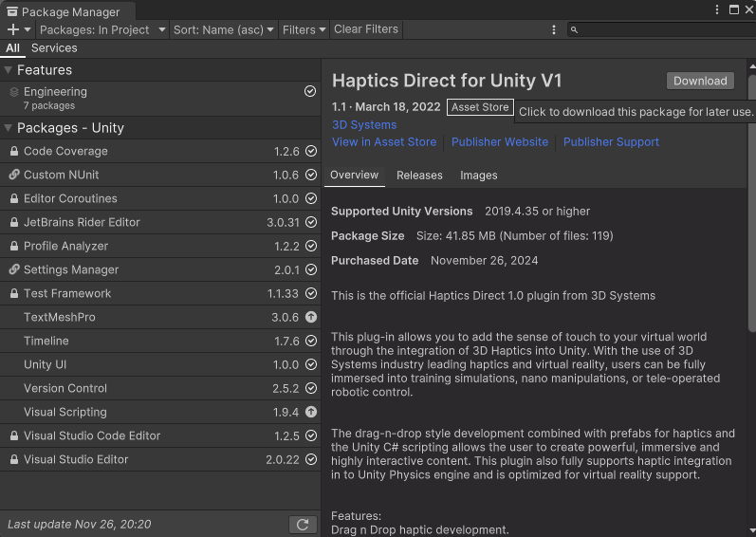Open the add-package dropdown arrow
Image resolution: width=756 pixels, height=537 pixels.
click(x=28, y=30)
